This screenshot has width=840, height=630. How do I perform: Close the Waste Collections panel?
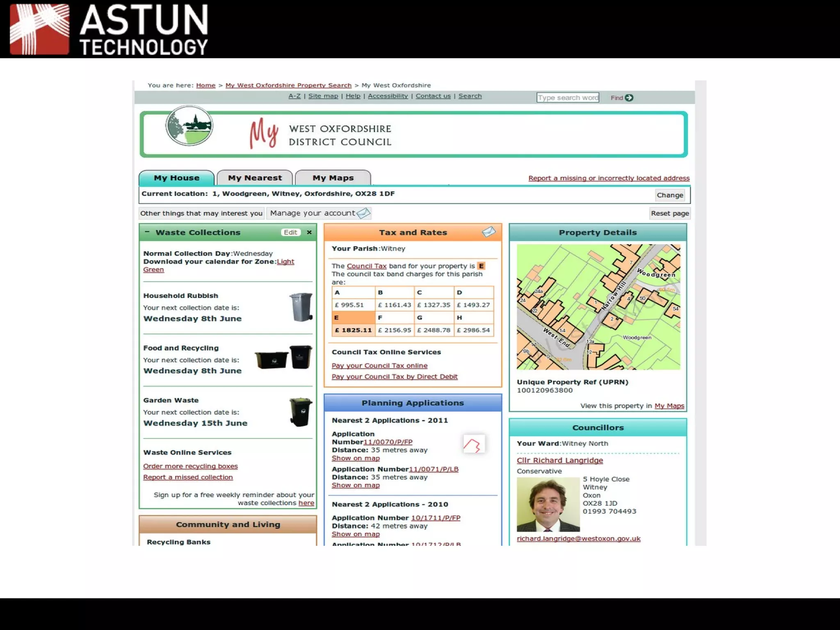pyautogui.click(x=309, y=232)
